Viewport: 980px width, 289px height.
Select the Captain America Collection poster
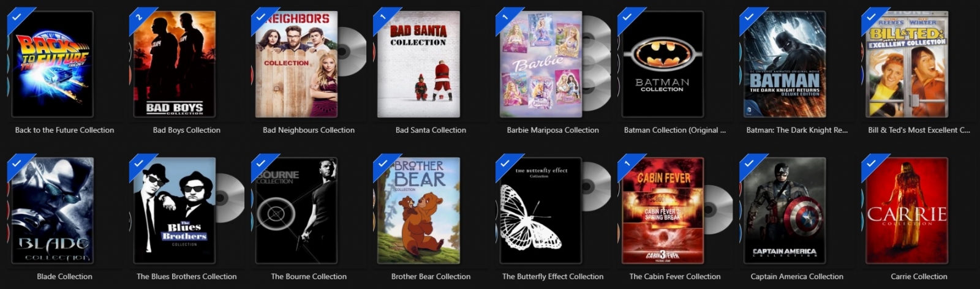tap(785, 210)
